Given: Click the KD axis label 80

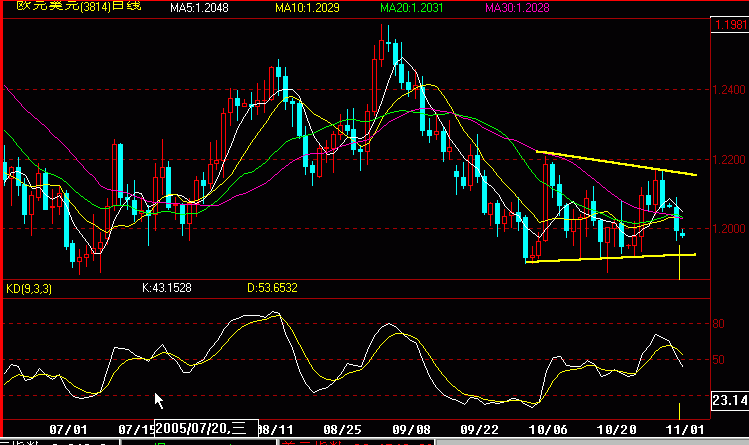Looking at the screenshot, I should [718, 324].
